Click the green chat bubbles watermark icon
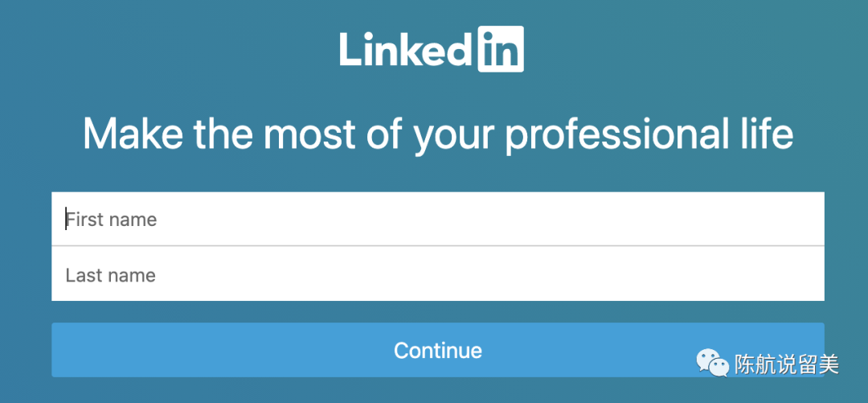The width and height of the screenshot is (868, 403). tap(713, 364)
